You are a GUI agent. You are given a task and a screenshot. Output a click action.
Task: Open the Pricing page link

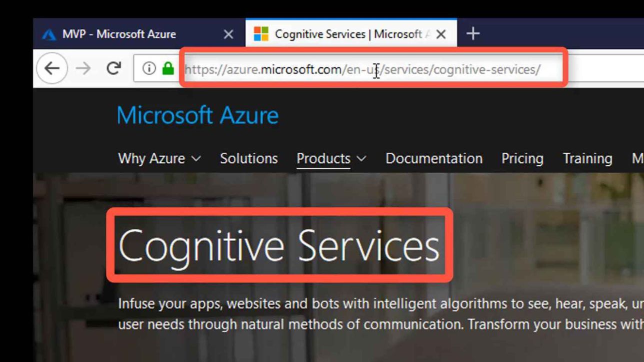click(x=522, y=158)
